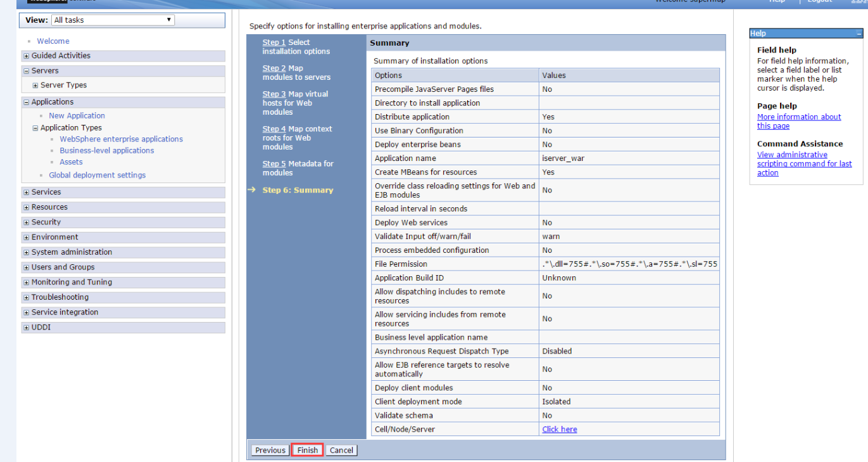The width and height of the screenshot is (868, 462).
Task: Go to Step 2 Map modules to servers
Action: tap(274, 68)
